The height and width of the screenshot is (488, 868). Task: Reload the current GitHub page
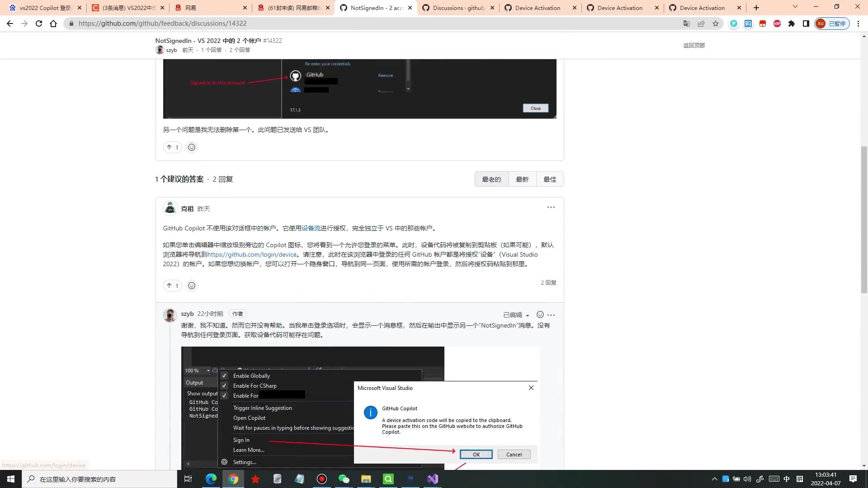39,23
